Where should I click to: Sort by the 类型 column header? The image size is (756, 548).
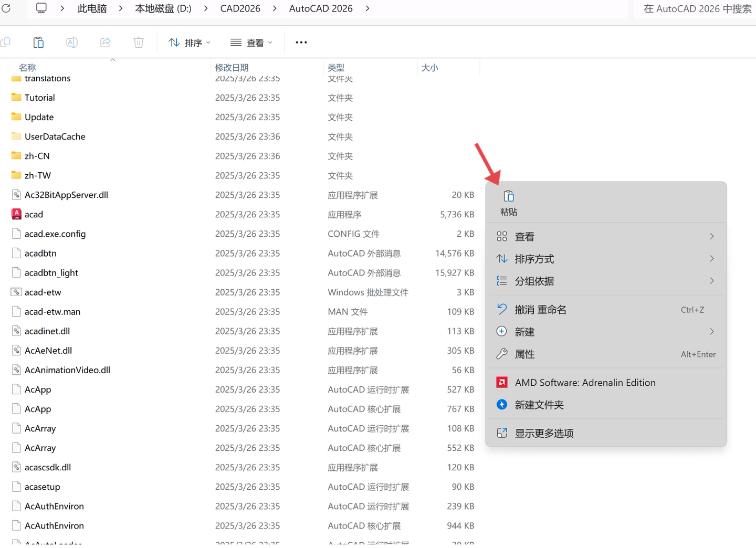click(x=336, y=67)
